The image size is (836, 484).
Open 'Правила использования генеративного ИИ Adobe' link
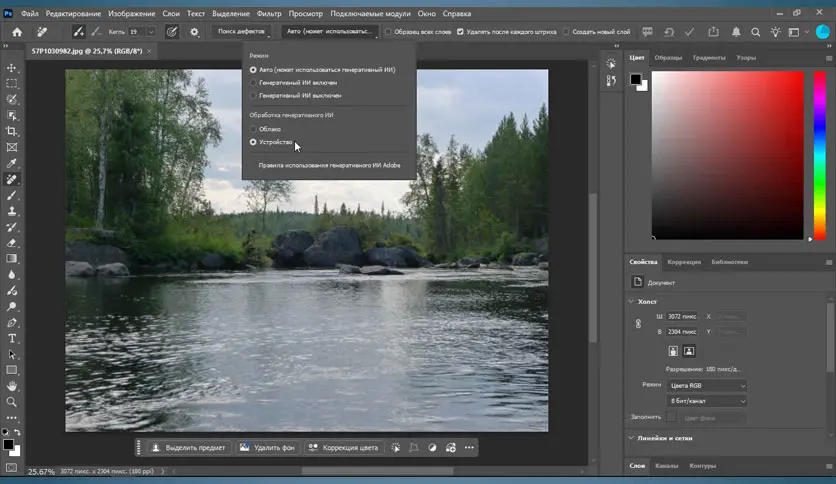coord(329,165)
